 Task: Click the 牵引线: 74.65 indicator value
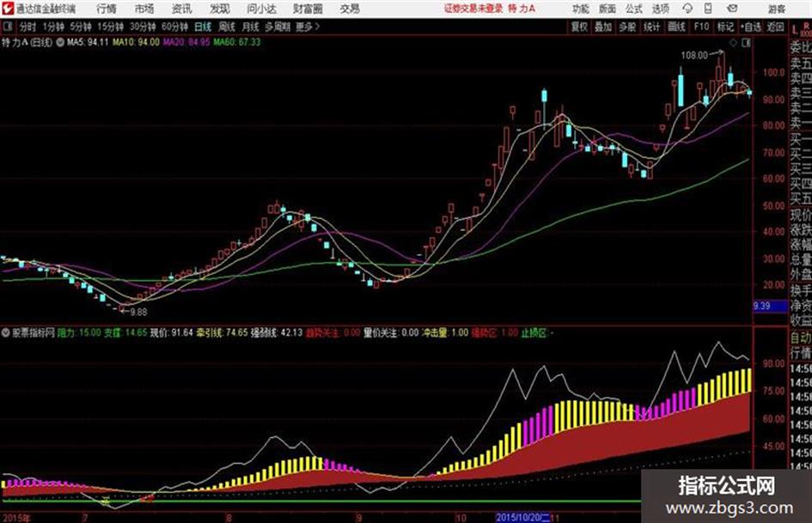click(x=223, y=332)
